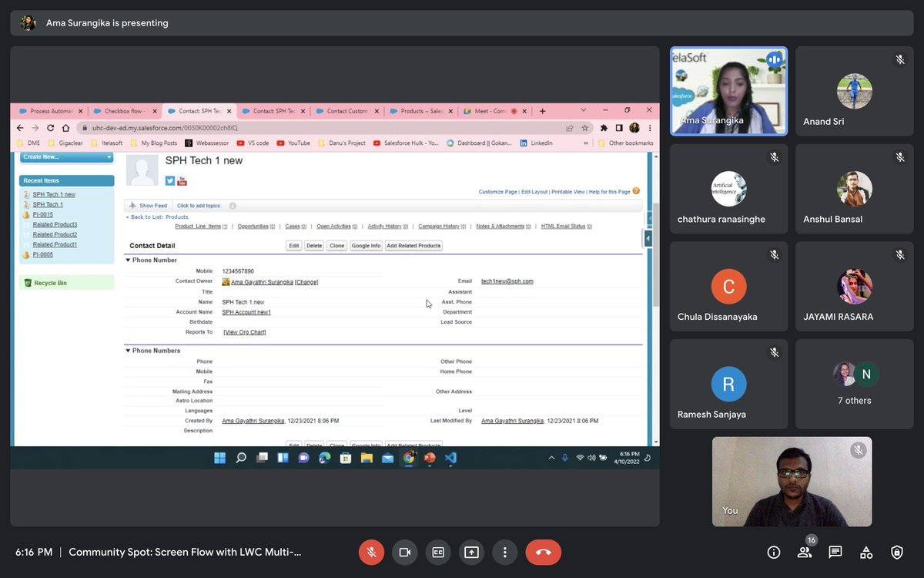Switch to Products Salesforce browser tab
This screenshot has height=578, width=924.
(420, 111)
